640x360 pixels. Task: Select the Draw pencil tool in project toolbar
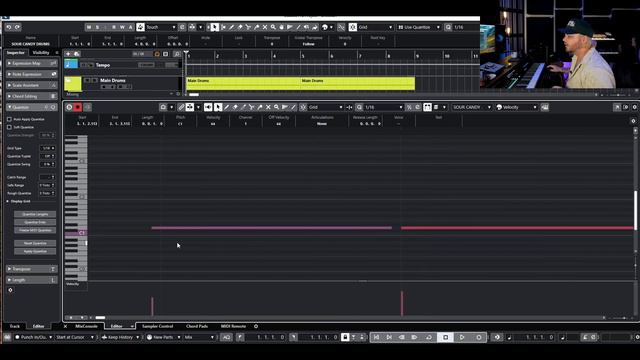[x=231, y=27]
